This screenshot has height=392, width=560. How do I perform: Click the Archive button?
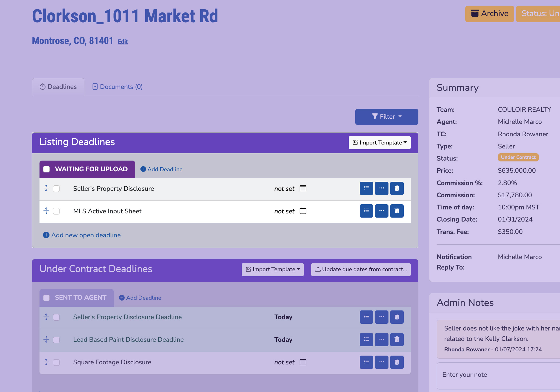click(489, 14)
